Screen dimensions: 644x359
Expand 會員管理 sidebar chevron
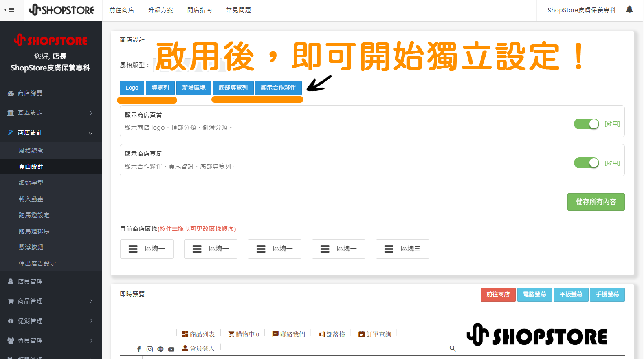coord(91,341)
